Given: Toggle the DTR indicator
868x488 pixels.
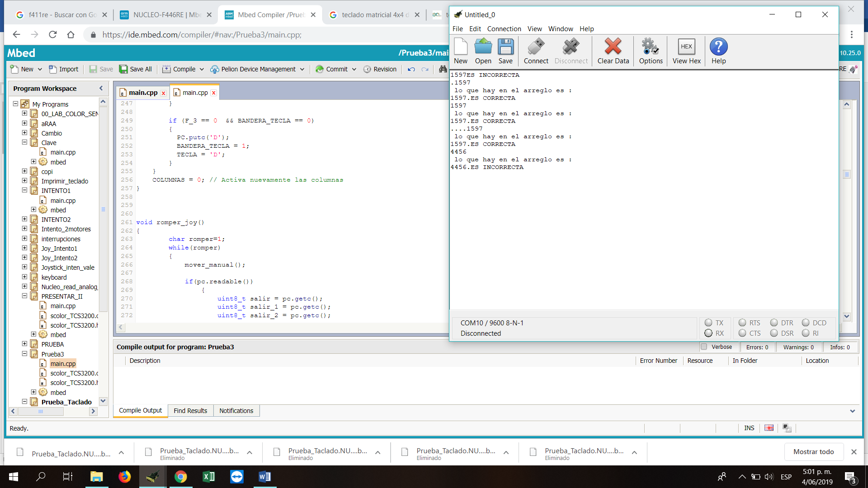Looking at the screenshot, I should (774, 323).
